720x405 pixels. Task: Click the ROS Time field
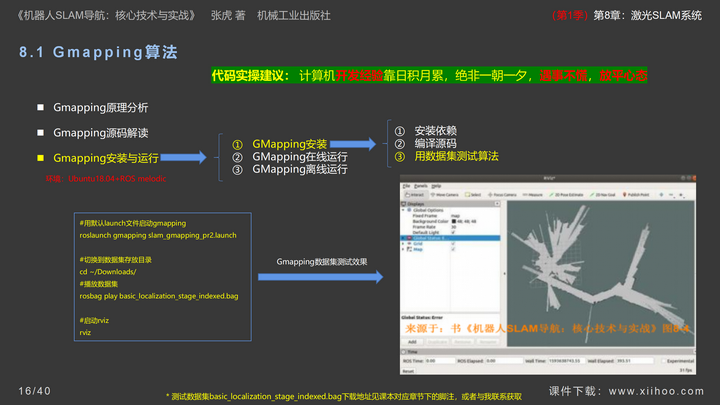[440, 361]
